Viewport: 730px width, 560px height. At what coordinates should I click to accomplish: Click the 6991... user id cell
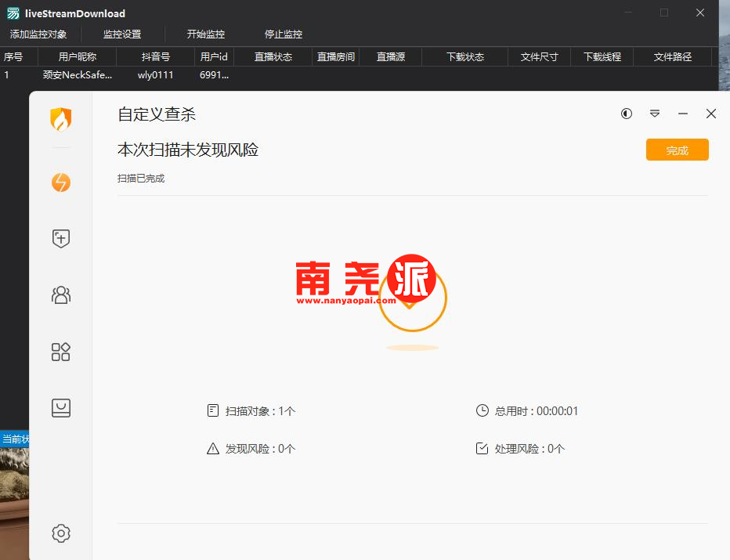point(214,75)
